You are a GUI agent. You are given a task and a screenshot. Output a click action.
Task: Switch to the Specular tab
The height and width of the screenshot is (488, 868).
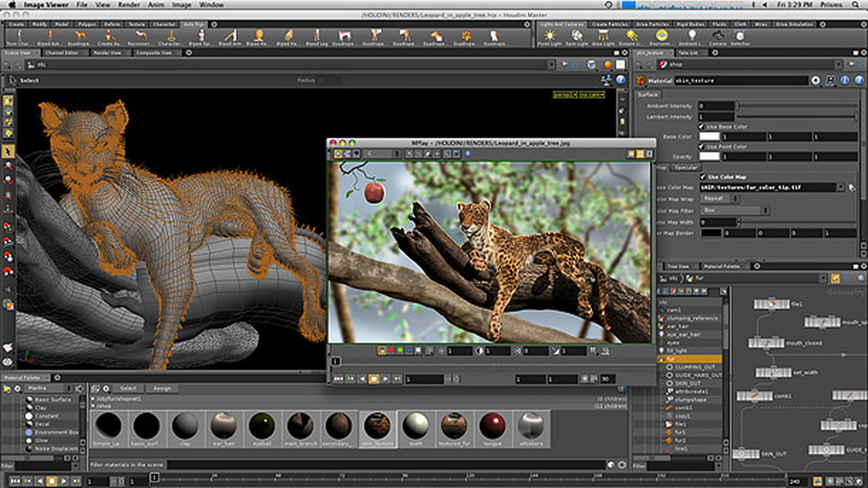(686, 167)
